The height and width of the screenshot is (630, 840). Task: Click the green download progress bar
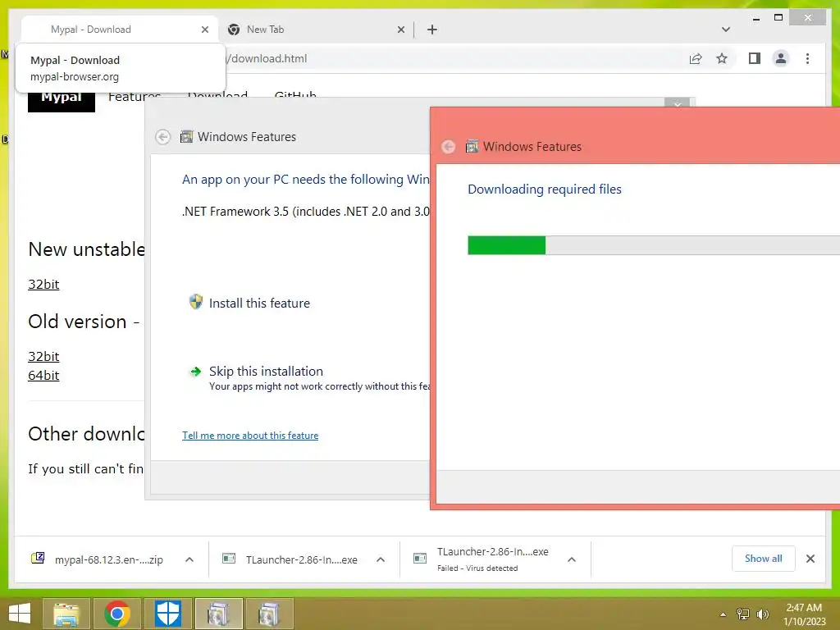tap(506, 245)
